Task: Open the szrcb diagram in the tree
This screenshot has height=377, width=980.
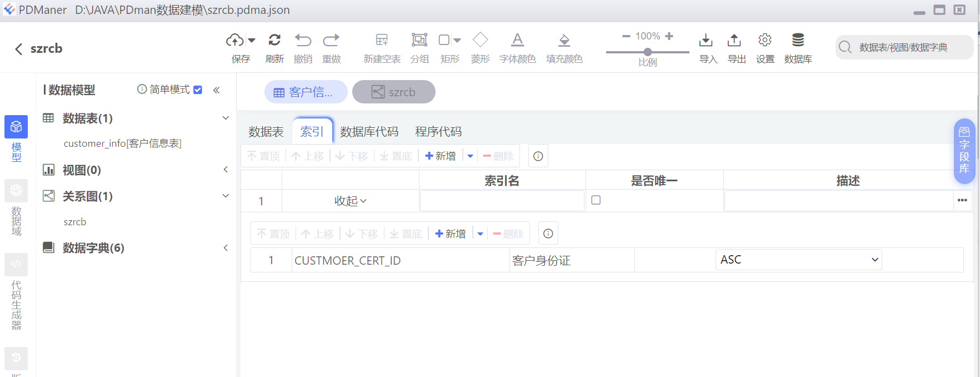Action: (x=75, y=222)
